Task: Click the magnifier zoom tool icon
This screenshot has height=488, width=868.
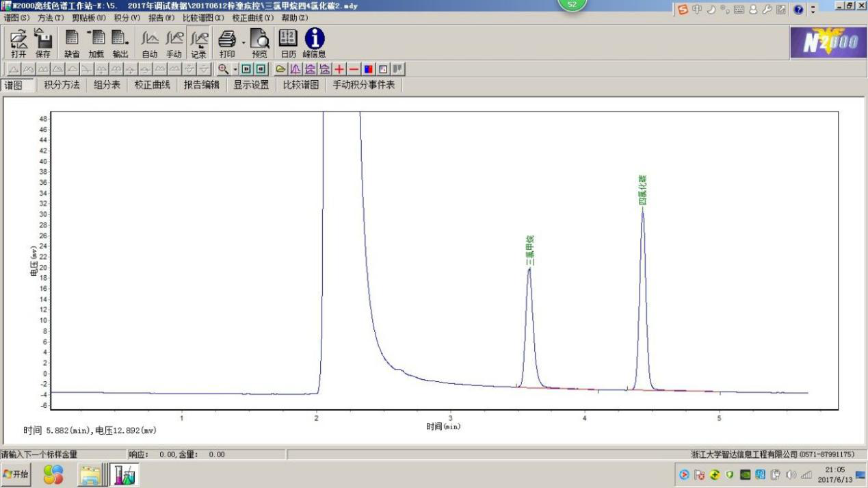Action: (x=223, y=69)
